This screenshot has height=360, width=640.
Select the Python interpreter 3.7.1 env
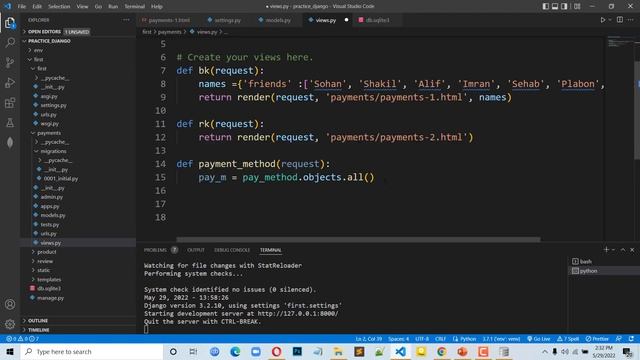click(501, 339)
